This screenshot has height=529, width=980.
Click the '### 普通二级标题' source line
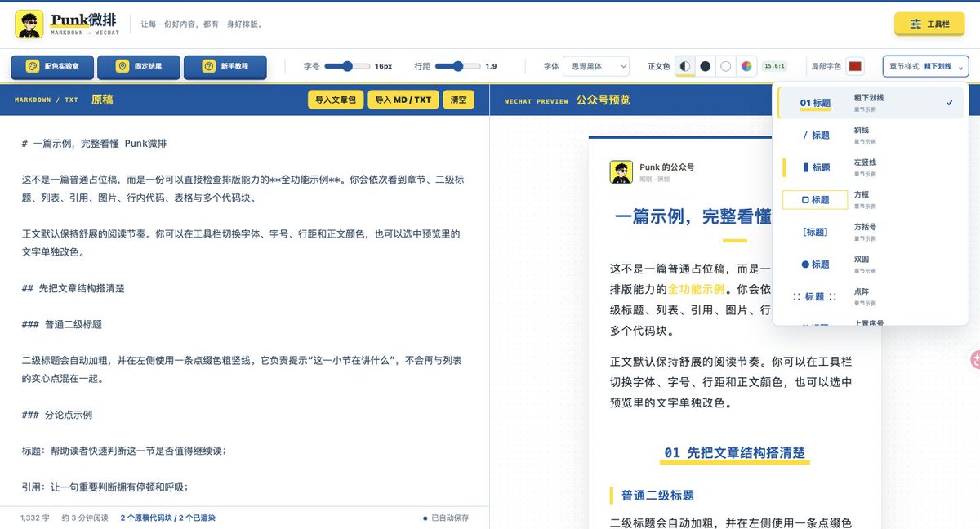pos(62,324)
